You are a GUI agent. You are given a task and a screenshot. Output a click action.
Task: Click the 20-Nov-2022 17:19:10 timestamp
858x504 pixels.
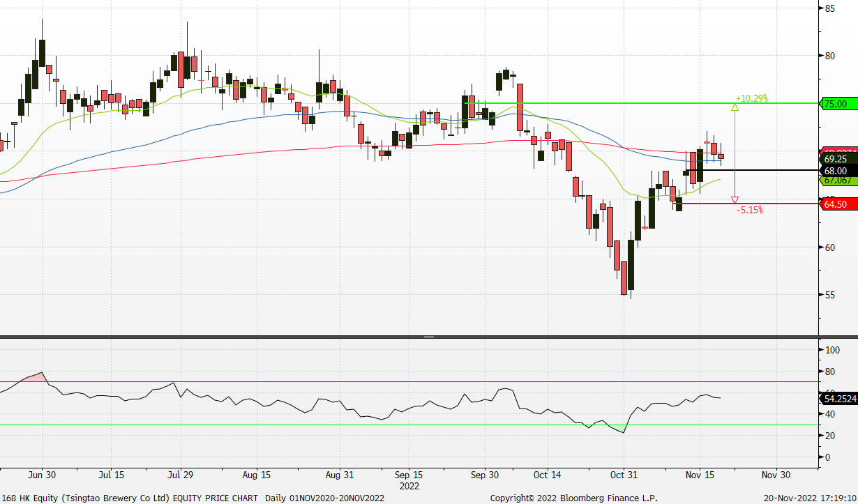(x=810, y=498)
